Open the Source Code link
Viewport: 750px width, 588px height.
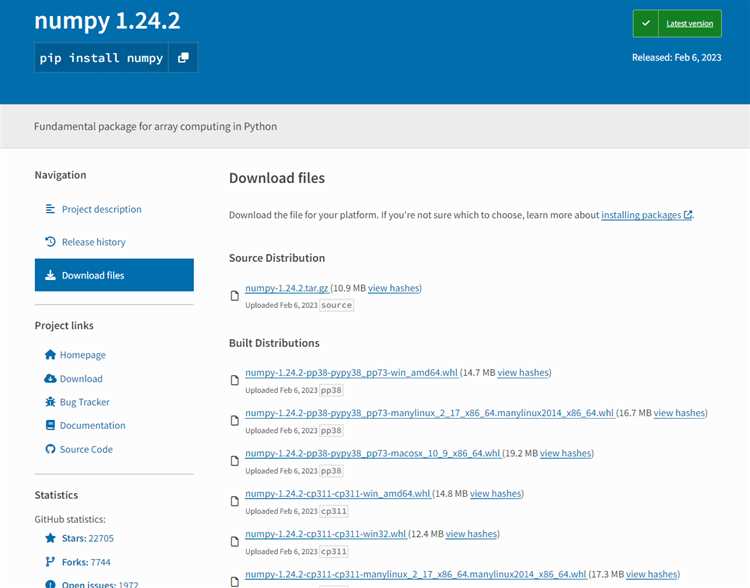coord(86,449)
